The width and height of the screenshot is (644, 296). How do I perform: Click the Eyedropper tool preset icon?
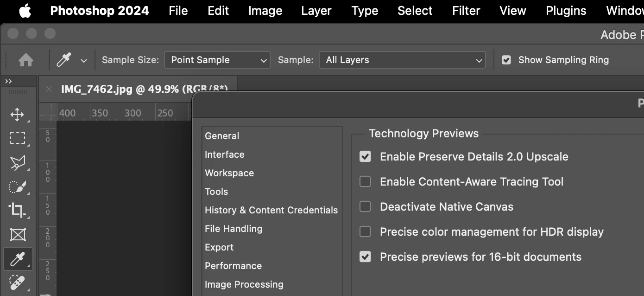64,60
